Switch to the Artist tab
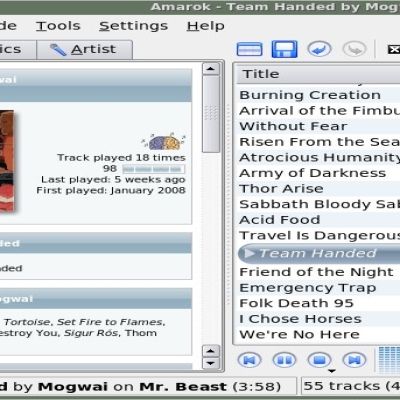400x400 pixels. [x=85, y=49]
